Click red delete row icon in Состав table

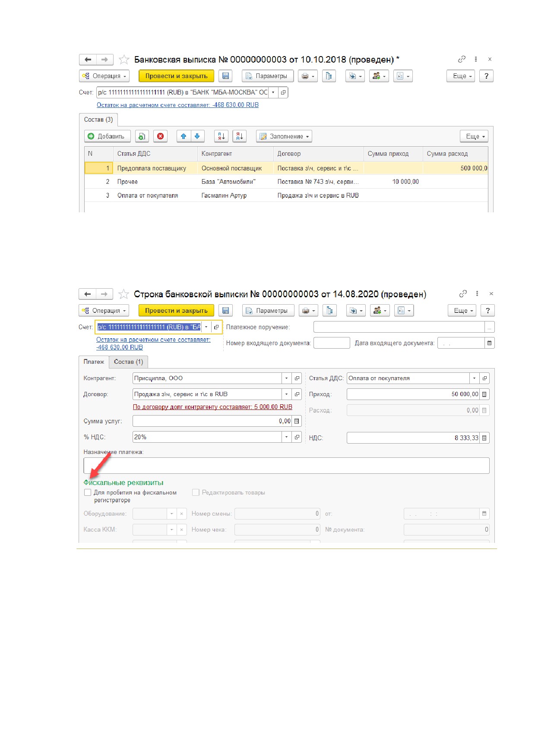click(160, 136)
